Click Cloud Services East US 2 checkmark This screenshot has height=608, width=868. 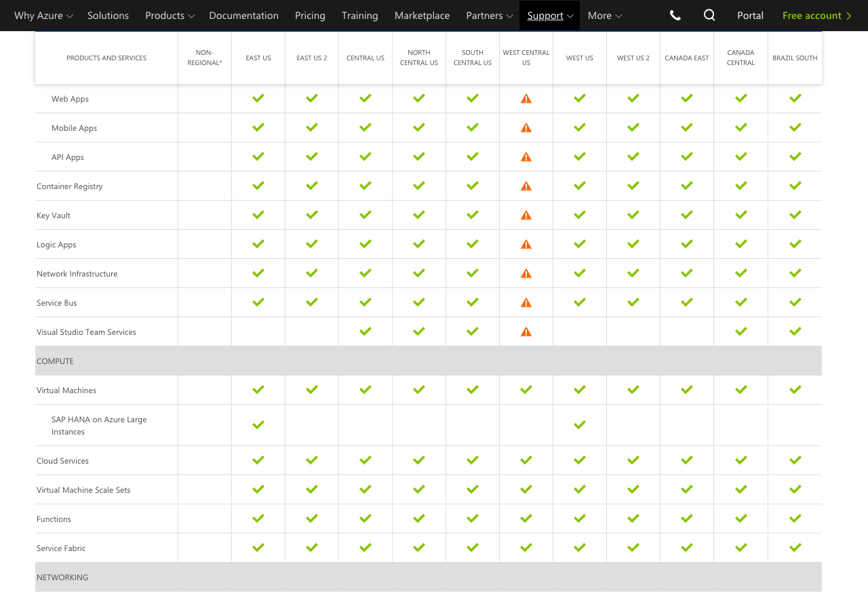(312, 460)
